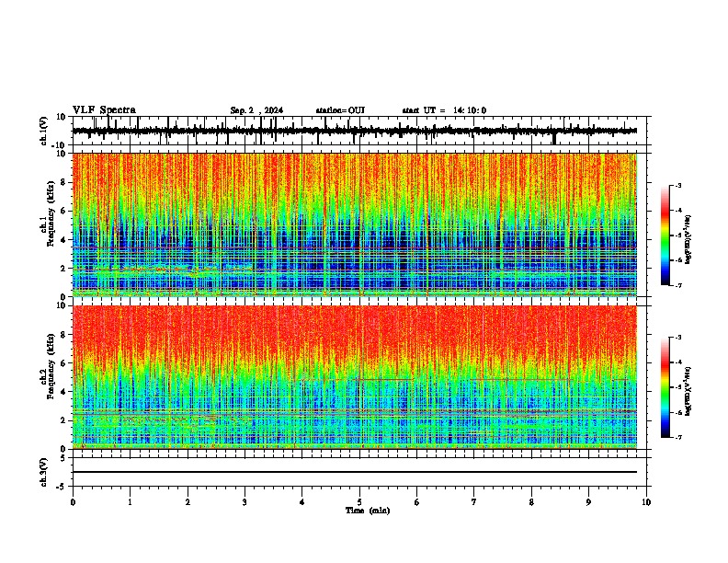Click the ch.1 spectrogram color bar
The width and height of the screenshot is (728, 563).
click(665, 236)
